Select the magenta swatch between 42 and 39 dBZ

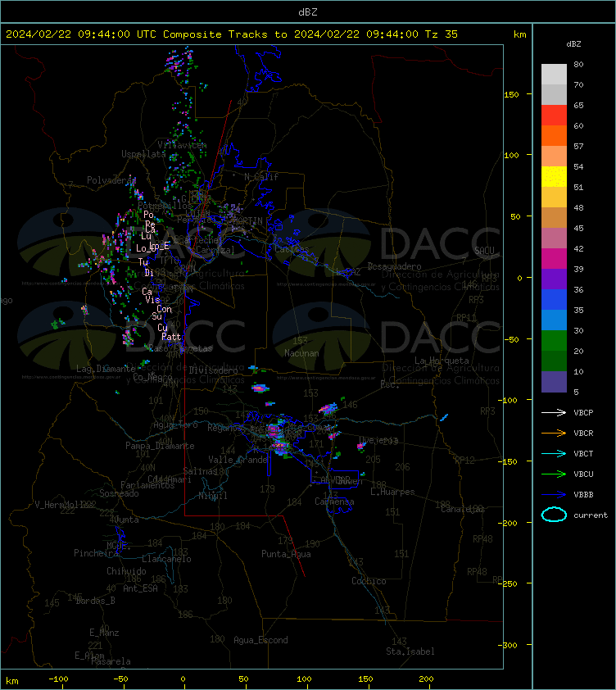click(554, 258)
